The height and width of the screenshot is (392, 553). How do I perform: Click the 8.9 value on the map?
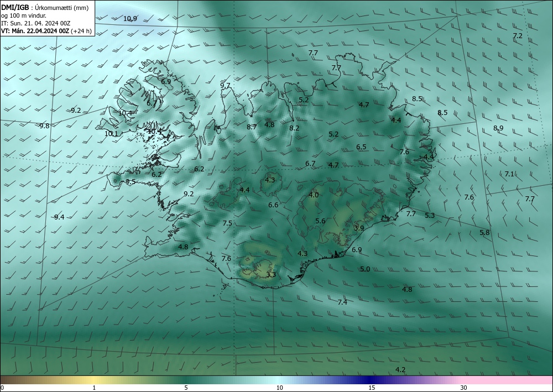pos(498,128)
